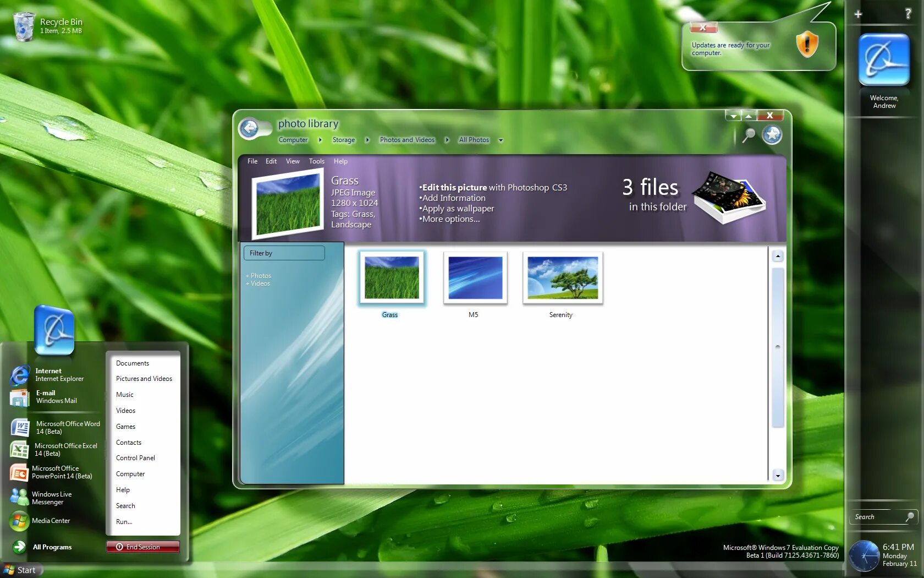Launch Microsoft Office PowerPoint 14 icon
Viewport: 924px width, 578px height.
[x=19, y=472]
